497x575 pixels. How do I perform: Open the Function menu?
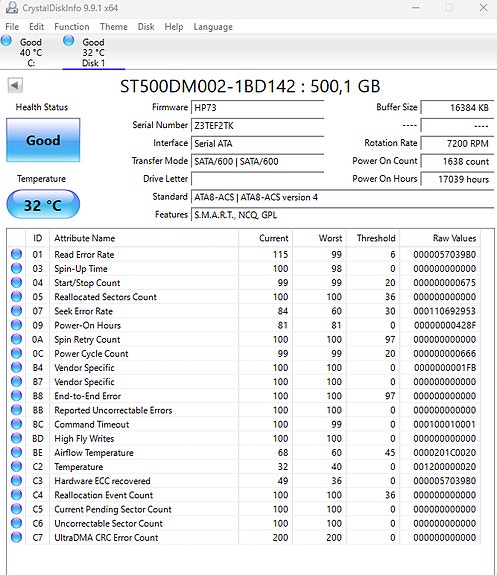[x=72, y=27]
